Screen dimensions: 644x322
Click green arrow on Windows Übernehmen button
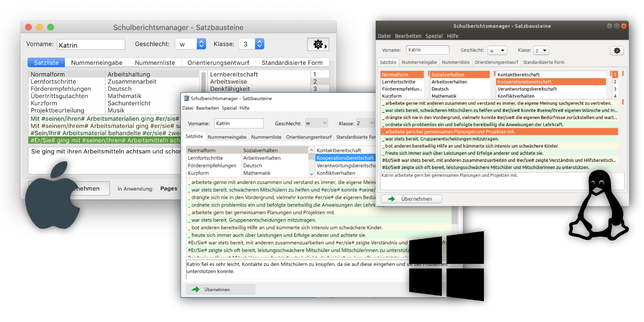195,289
